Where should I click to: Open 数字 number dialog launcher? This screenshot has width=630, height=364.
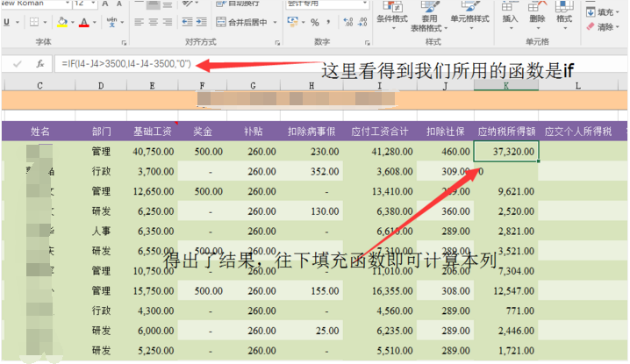coord(367,43)
